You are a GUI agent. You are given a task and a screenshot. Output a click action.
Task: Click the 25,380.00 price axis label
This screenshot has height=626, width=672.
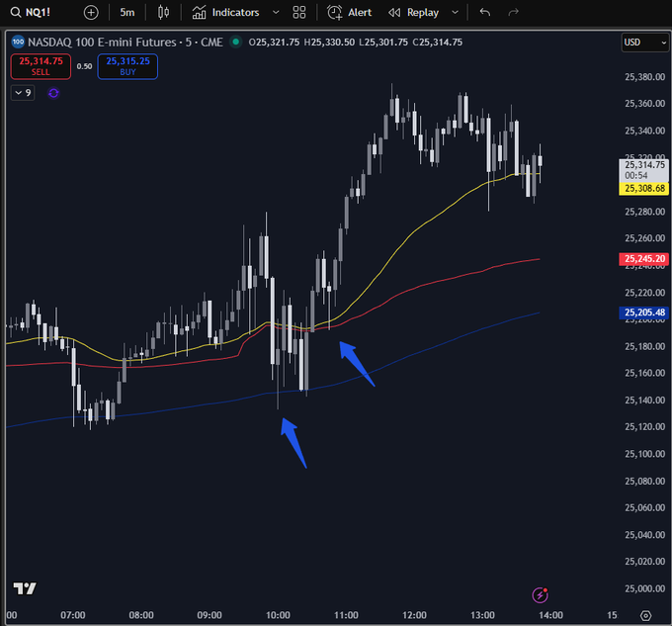click(x=645, y=77)
